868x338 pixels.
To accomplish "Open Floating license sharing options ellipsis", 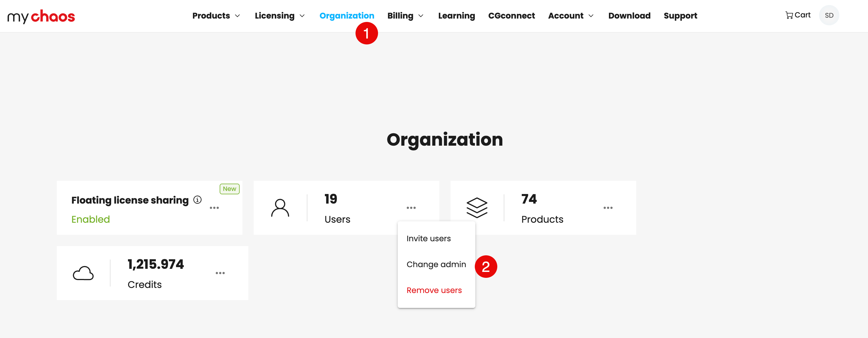I will pyautogui.click(x=214, y=208).
